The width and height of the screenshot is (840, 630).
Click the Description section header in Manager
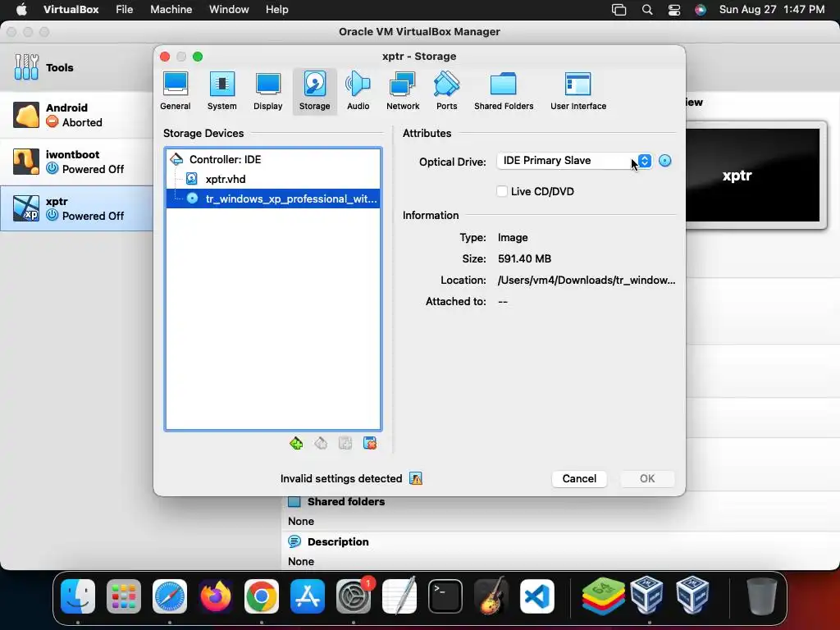pos(337,541)
